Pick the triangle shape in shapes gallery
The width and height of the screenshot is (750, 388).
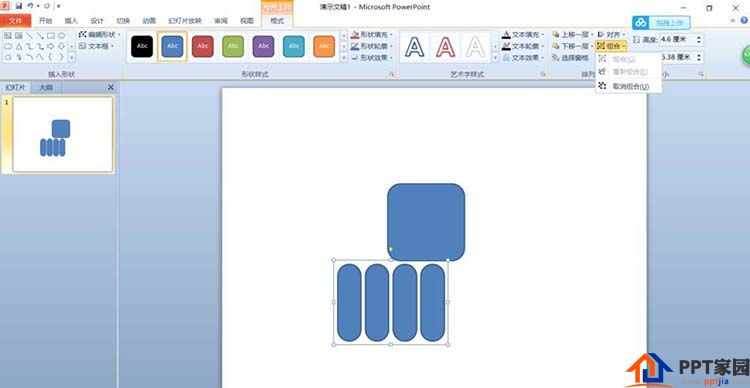19,46
